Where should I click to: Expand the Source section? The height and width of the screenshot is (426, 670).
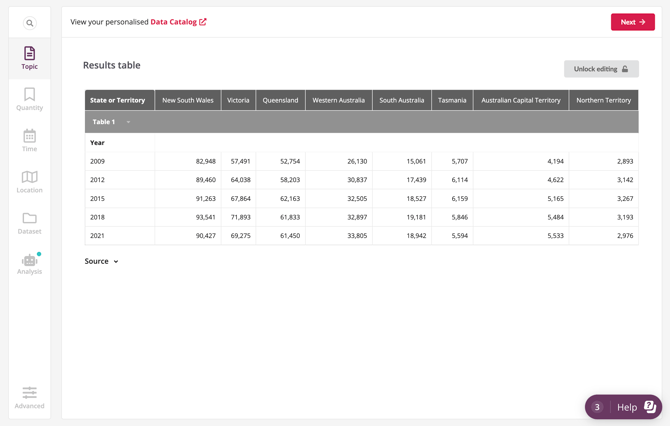coord(101,261)
